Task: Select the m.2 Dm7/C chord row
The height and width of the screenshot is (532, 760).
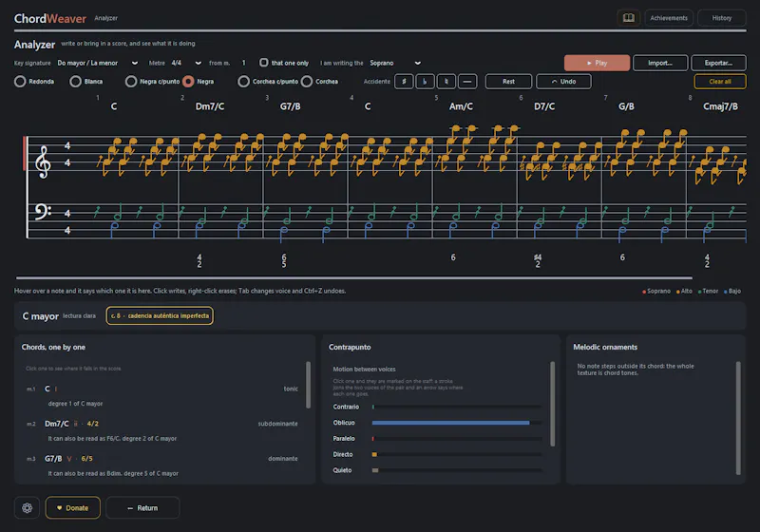Action: 161,430
